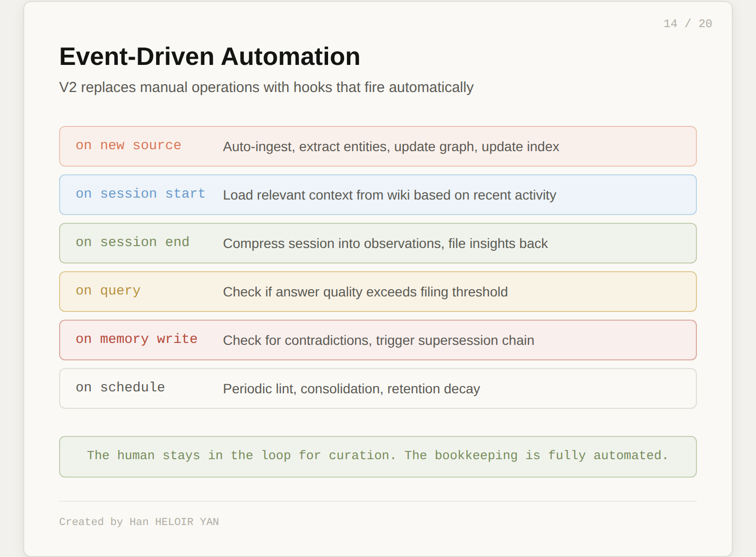
Task: Click 'Load relevant context from wiki' text
Action: (390, 195)
